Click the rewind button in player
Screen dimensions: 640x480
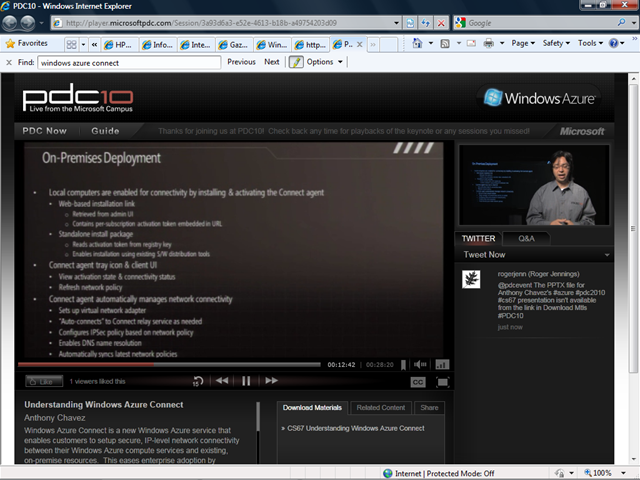(x=222, y=381)
